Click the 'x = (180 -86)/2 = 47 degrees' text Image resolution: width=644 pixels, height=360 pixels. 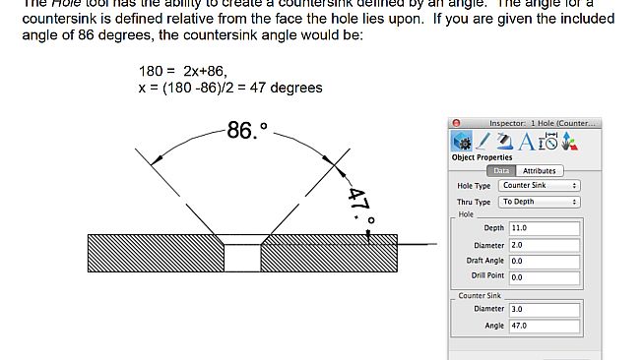tap(230, 88)
